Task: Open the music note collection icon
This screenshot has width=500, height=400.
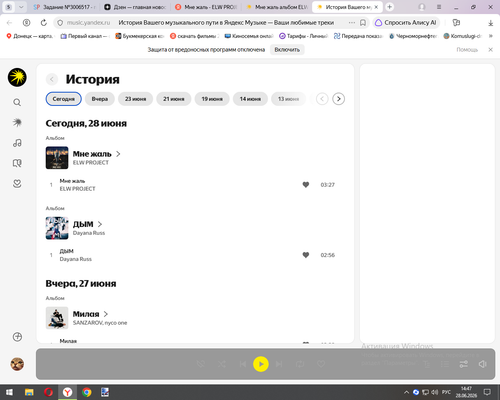Action: coord(17,143)
